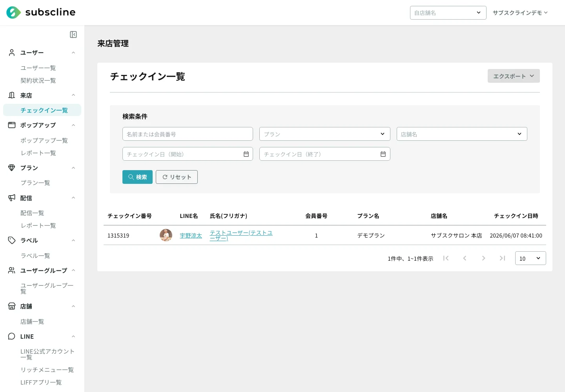Open rows-per-page dropdown showing 10
565x392 pixels.
pos(530,258)
